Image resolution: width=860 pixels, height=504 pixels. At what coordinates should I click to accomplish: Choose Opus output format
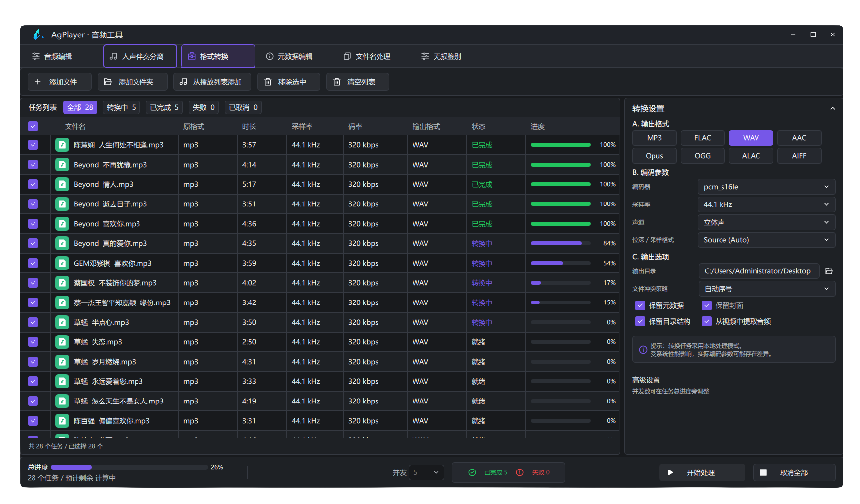click(x=654, y=156)
